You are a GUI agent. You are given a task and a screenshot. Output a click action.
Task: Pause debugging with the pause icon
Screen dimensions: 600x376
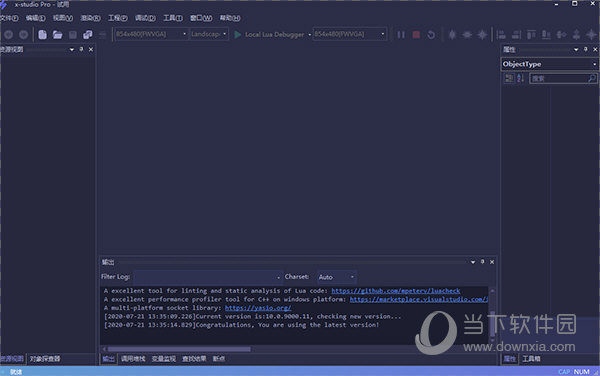(401, 35)
